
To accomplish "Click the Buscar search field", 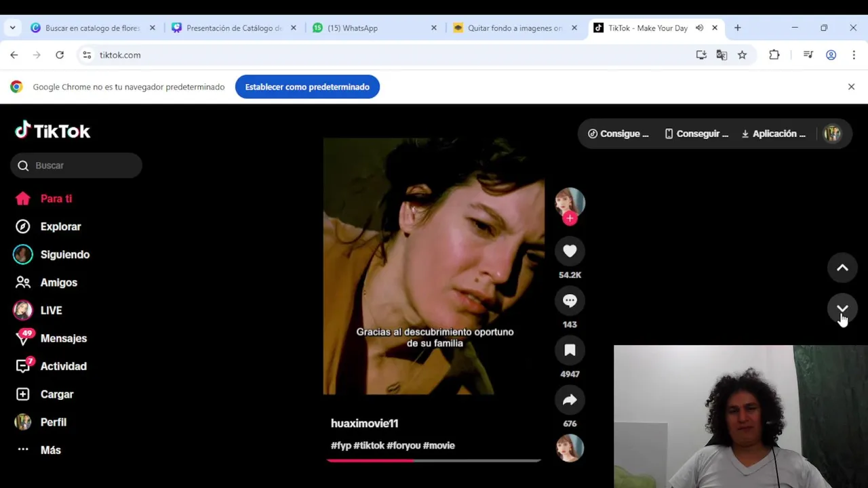I will [x=76, y=165].
